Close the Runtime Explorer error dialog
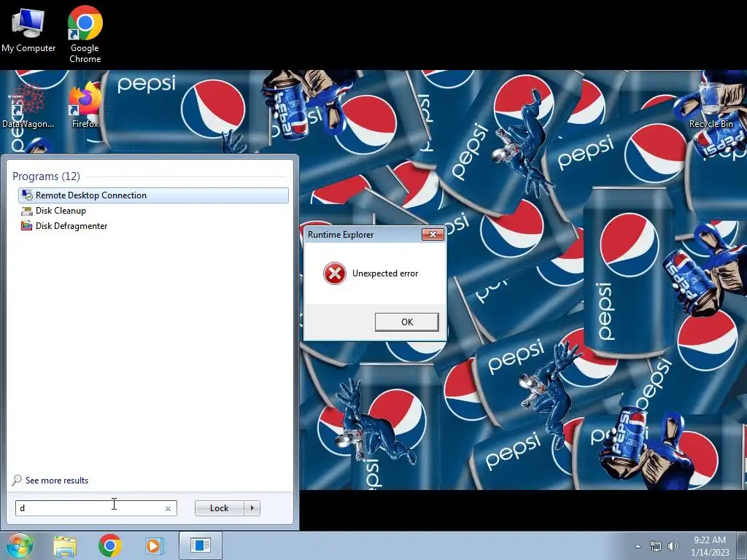 tap(433, 234)
